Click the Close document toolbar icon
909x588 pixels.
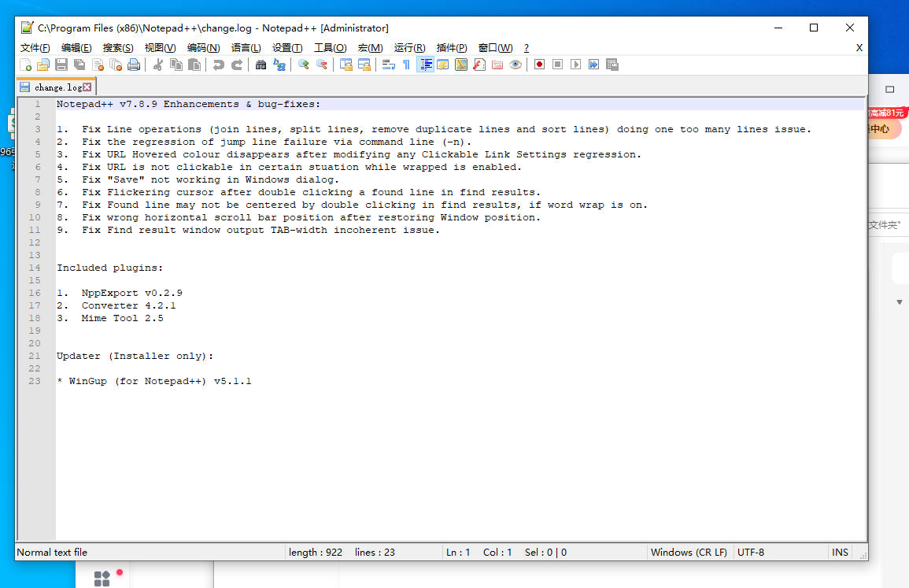(x=98, y=65)
